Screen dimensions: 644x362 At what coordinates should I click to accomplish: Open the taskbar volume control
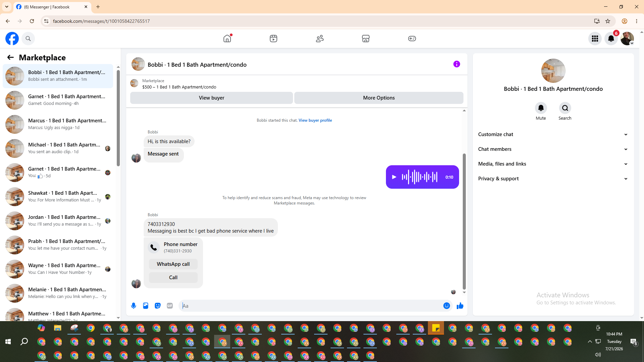[598, 355]
